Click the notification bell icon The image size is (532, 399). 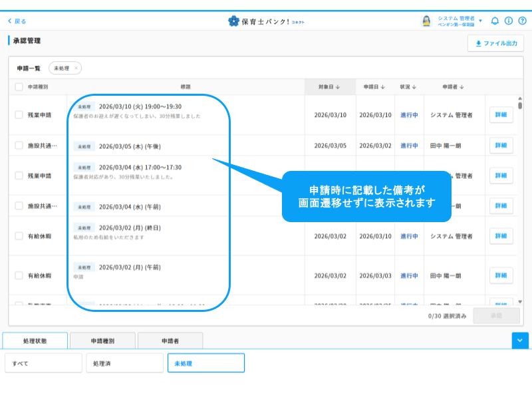click(495, 21)
